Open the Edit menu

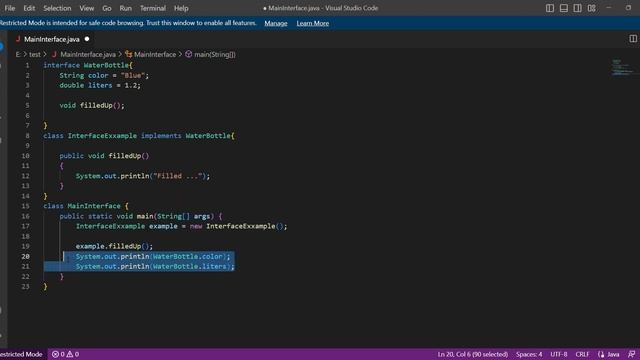29,8
